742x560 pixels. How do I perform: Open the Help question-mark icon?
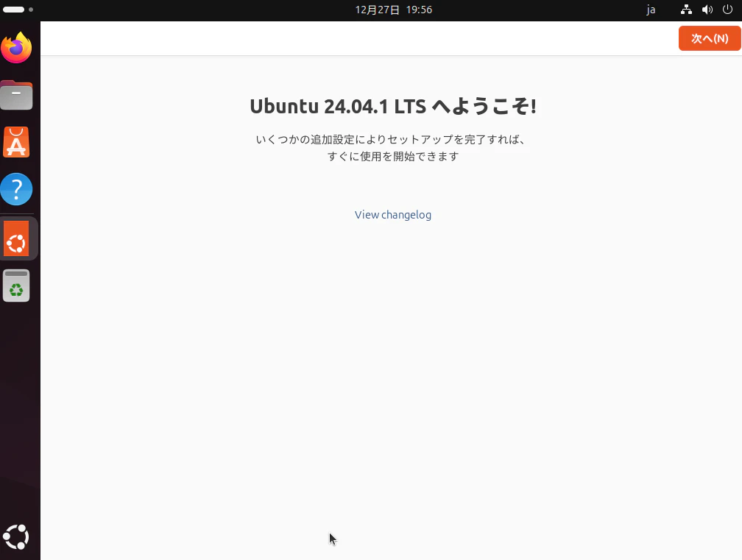click(x=16, y=189)
